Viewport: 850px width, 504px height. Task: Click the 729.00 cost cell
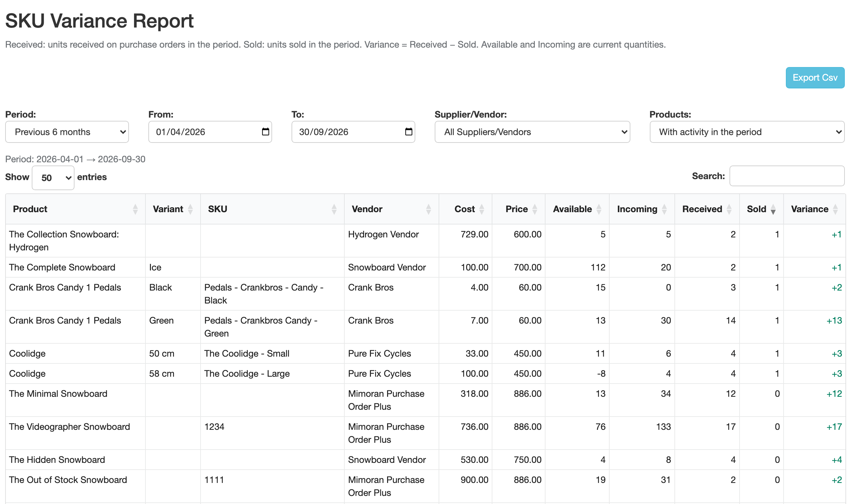(x=465, y=240)
